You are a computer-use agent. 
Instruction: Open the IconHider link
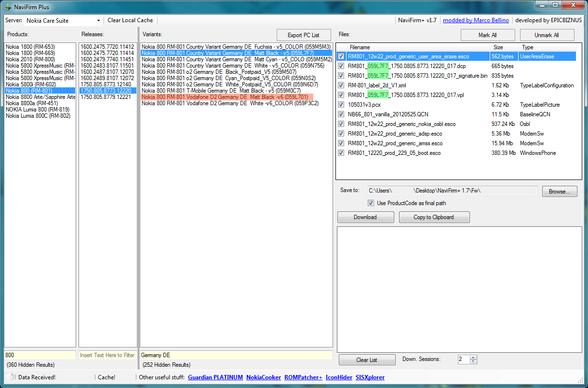click(x=339, y=377)
